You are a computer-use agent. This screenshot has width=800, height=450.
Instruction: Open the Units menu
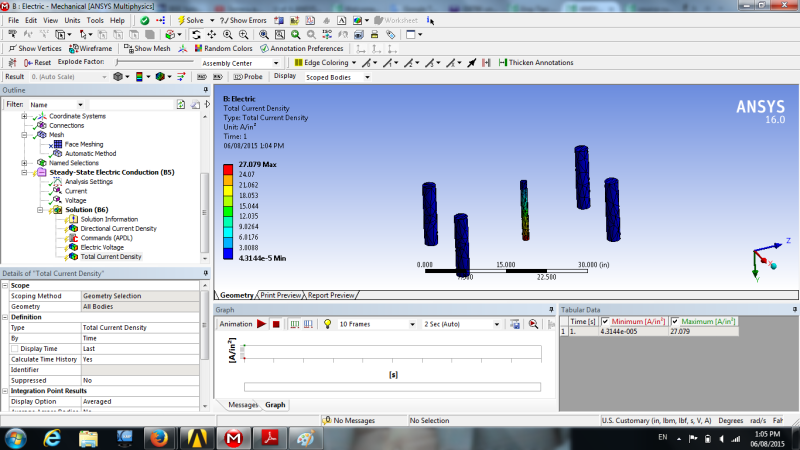click(x=72, y=20)
